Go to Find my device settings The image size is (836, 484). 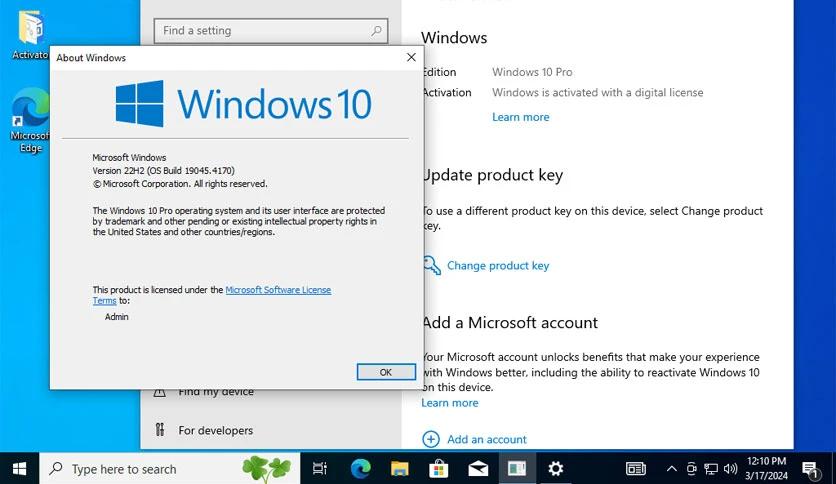click(x=215, y=392)
